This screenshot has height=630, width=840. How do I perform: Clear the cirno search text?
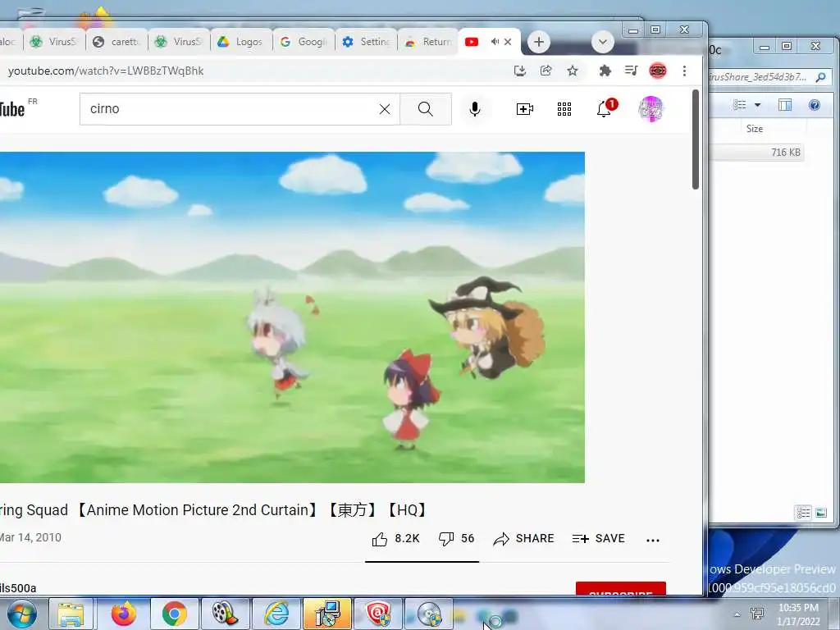click(384, 109)
